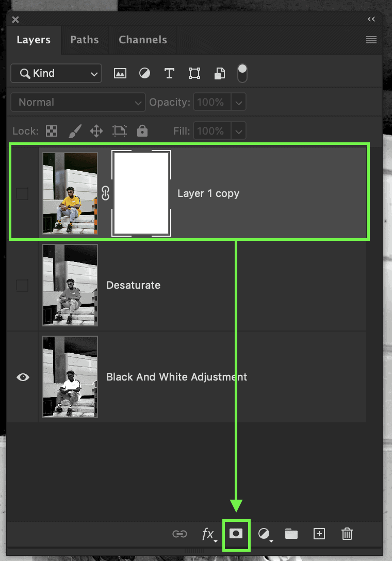This screenshot has height=561, width=392.
Task: Switch to the Layers tab
Action: 34,40
